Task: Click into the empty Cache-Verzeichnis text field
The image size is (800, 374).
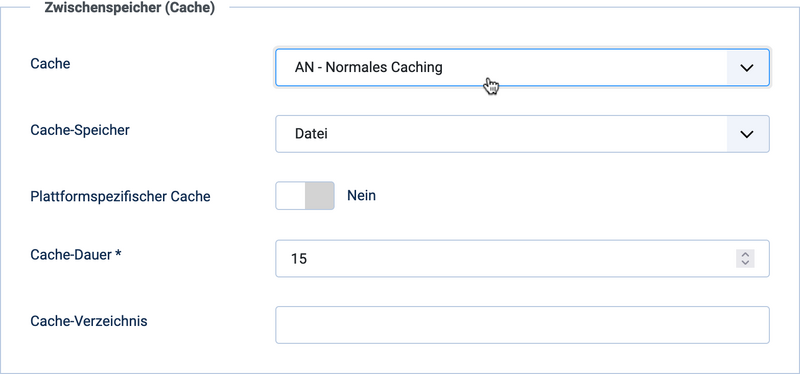Action: click(522, 325)
